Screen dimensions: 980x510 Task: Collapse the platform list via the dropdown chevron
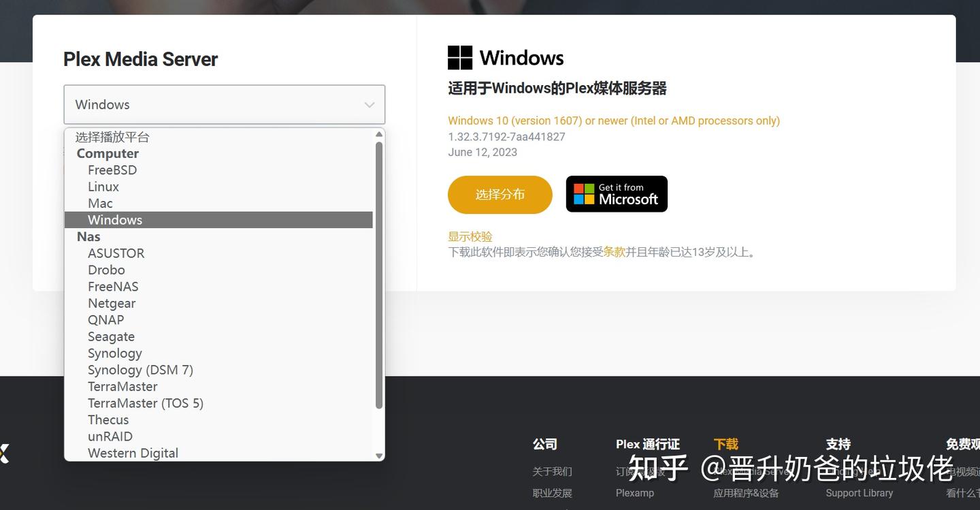(x=369, y=104)
